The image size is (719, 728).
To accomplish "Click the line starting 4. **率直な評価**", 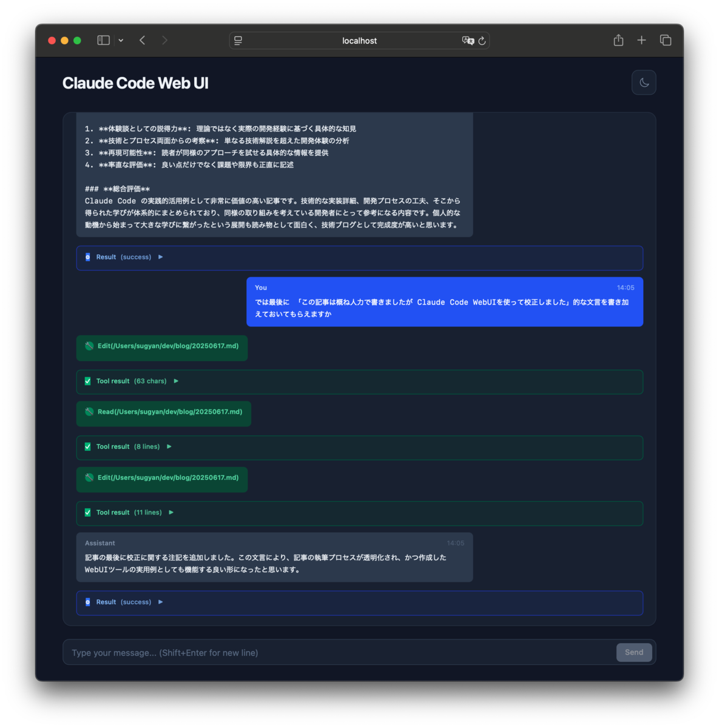I will tap(189, 164).
